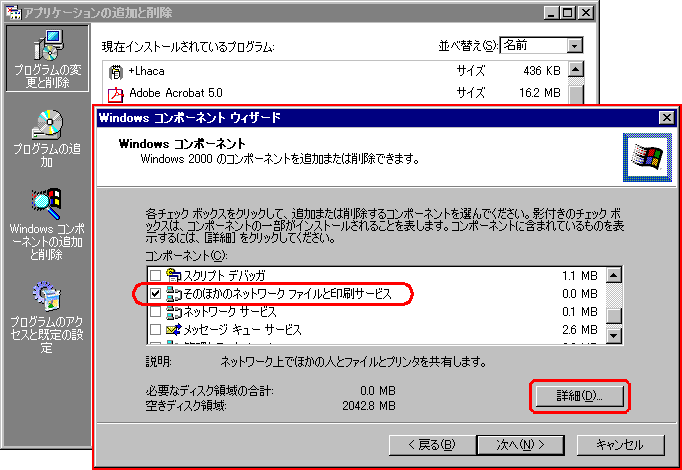Click the 1.1 MB size value
Viewport: 682px width, 470px height.
tap(579, 276)
